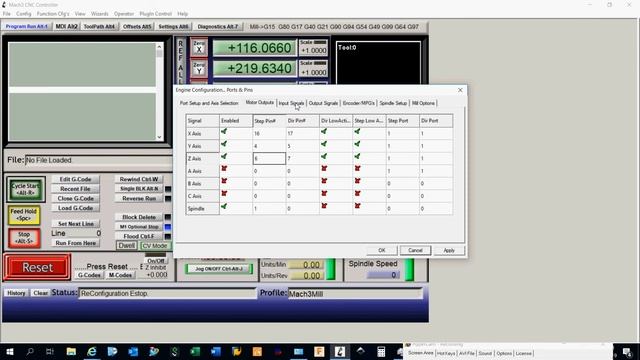The image size is (640, 360).
Task: Open Outlook from taskbar
Action: tap(133, 351)
